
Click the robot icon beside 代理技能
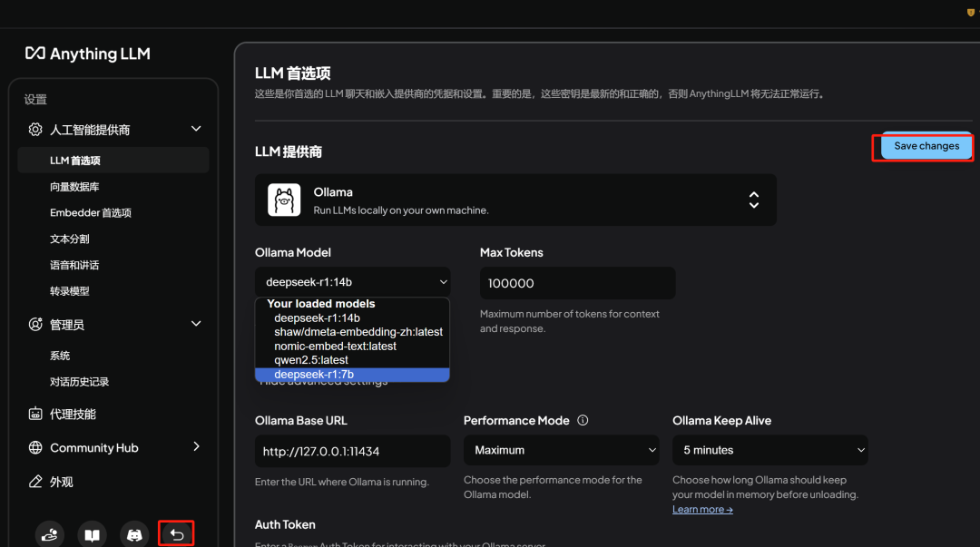pos(35,414)
